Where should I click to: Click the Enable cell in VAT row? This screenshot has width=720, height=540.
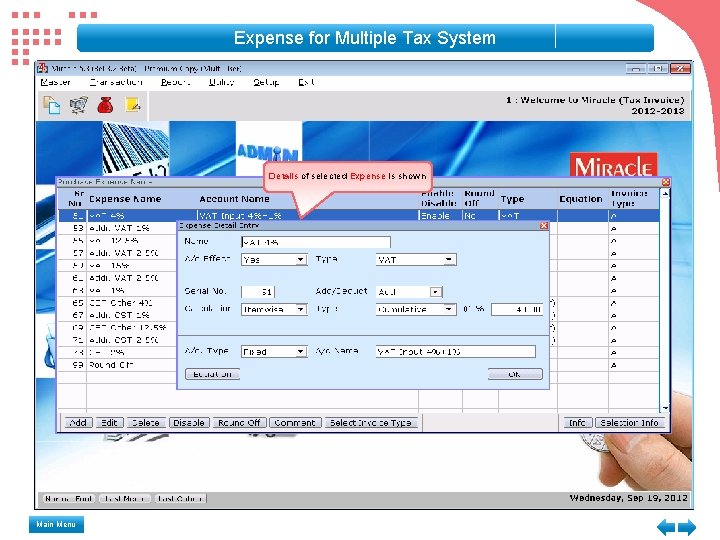(x=439, y=216)
